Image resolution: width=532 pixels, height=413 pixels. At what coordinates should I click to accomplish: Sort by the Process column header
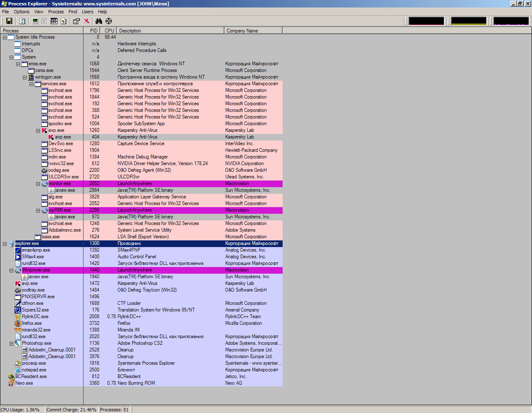(x=42, y=31)
